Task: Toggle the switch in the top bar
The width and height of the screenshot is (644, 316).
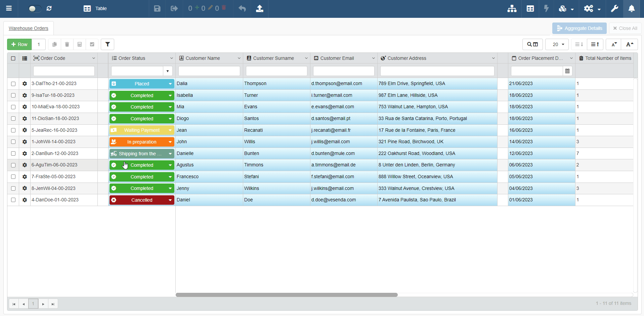Action: tap(34, 9)
